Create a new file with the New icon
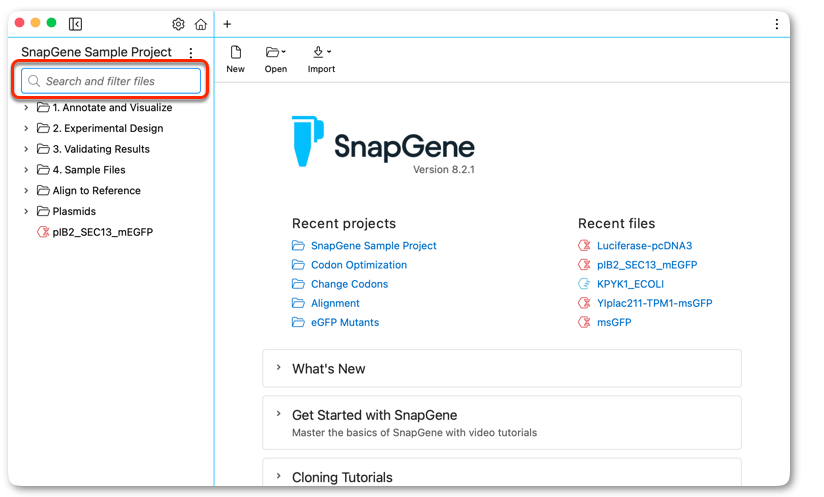The width and height of the screenshot is (824, 497). coord(235,59)
